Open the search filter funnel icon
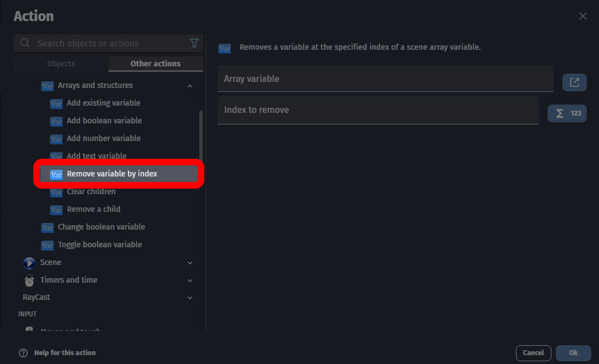The image size is (599, 364). tap(194, 43)
